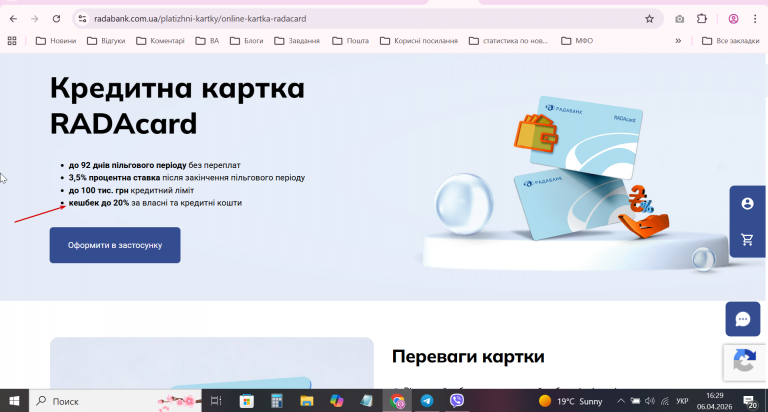Open the taskbar icon left of Chrome
Viewport: 768px width, 412px height.
pos(367,401)
